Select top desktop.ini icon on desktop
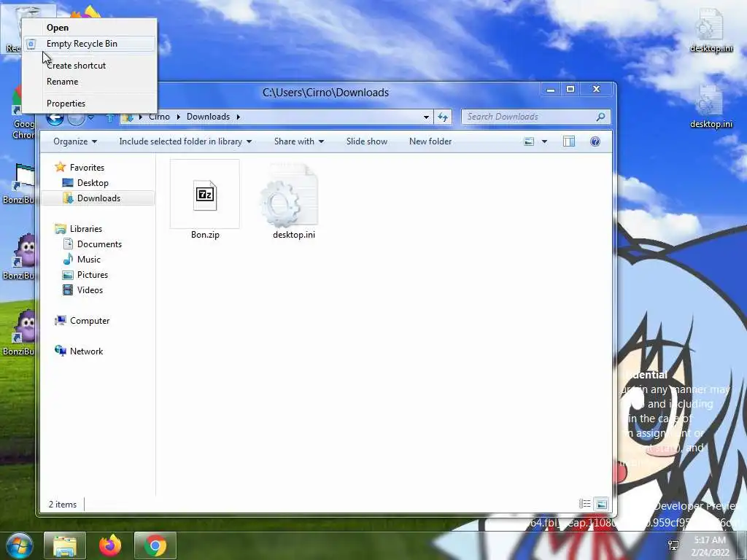747x560 pixels. (x=711, y=31)
